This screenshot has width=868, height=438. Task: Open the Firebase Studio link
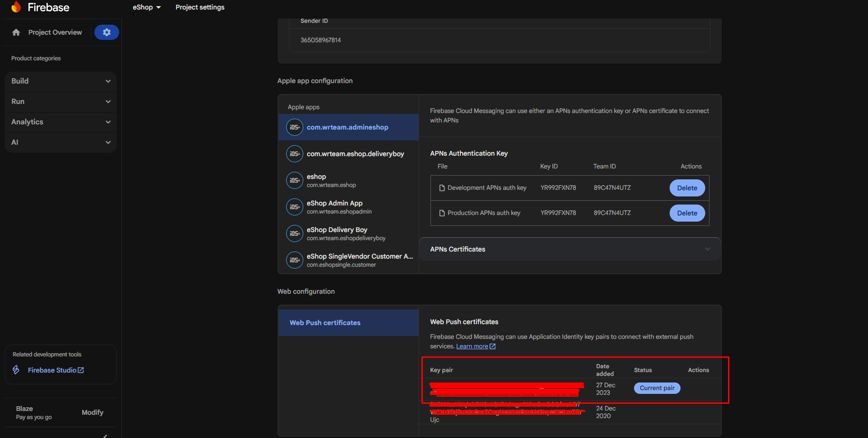coord(56,370)
